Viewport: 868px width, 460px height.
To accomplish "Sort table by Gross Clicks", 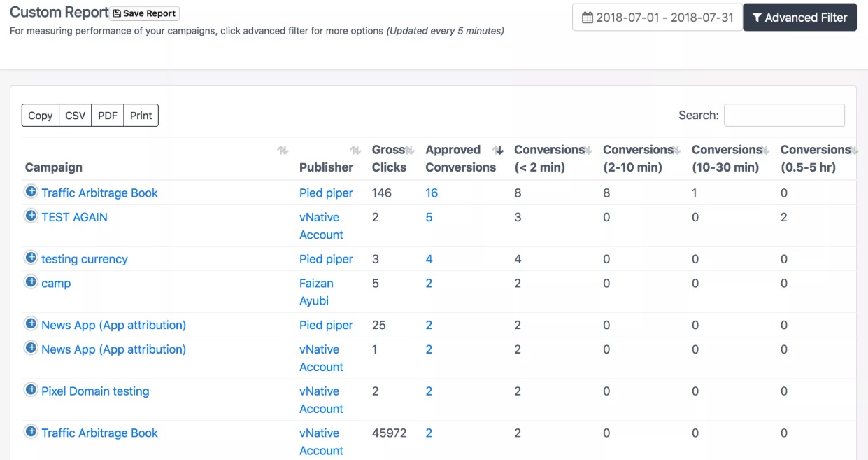I will [410, 151].
